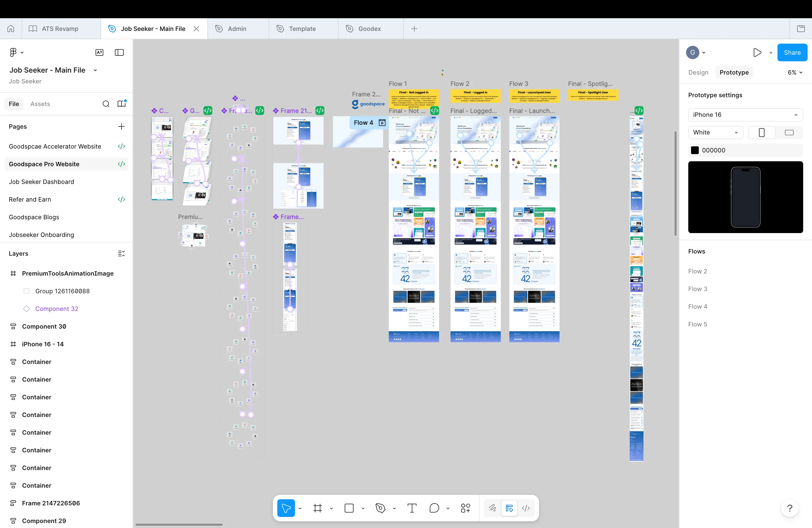The height and width of the screenshot is (528, 812).
Task: Open the iPhone 16 device dropdown
Action: pyautogui.click(x=745, y=115)
